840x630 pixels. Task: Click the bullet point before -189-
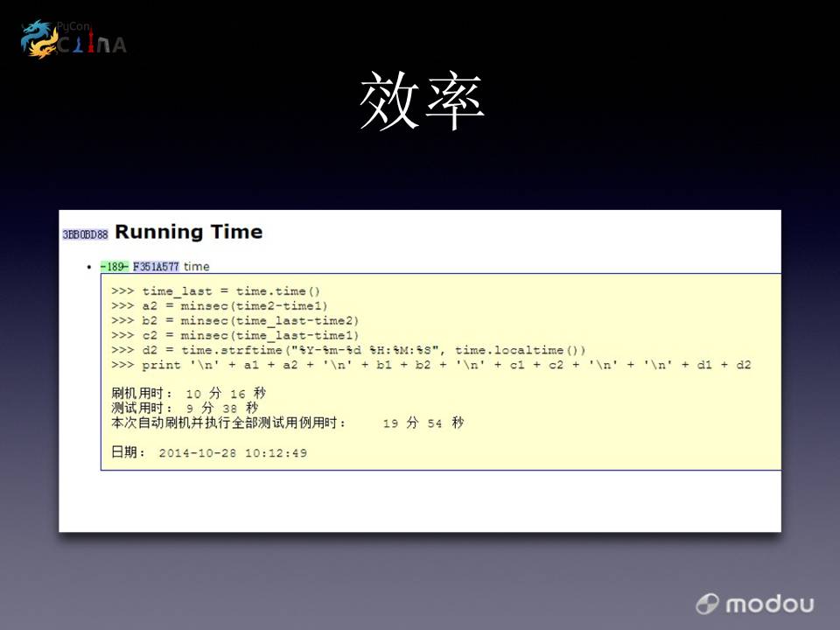(90, 267)
